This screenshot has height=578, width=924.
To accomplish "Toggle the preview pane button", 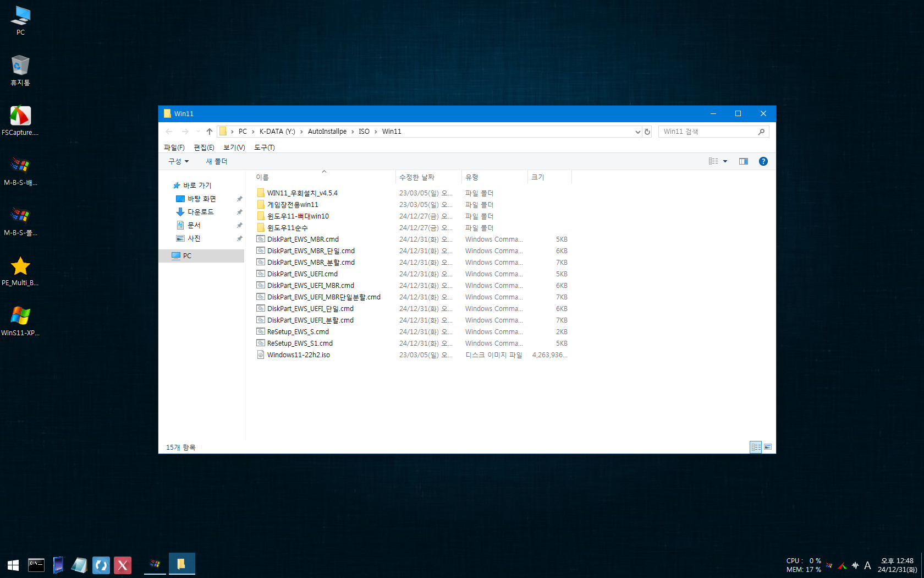I will point(744,161).
